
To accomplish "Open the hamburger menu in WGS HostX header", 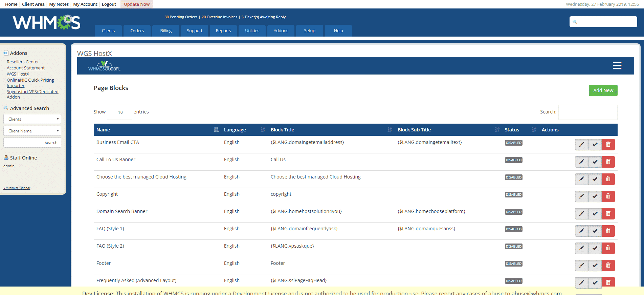I will point(617,66).
